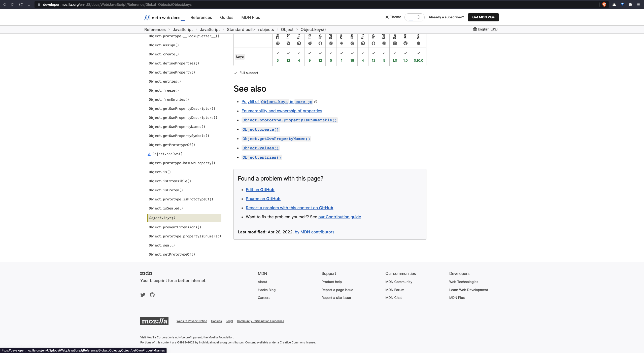Open the browser hamburger menu

638,4
